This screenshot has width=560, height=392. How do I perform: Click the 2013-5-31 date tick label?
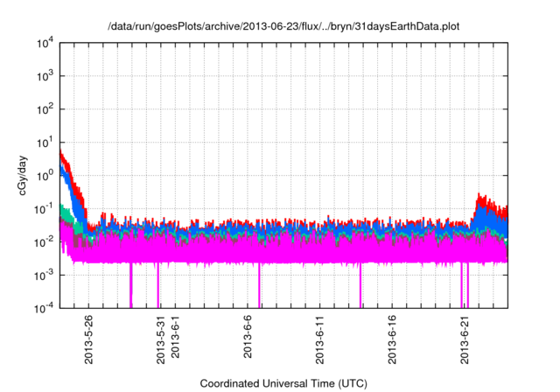pos(161,339)
